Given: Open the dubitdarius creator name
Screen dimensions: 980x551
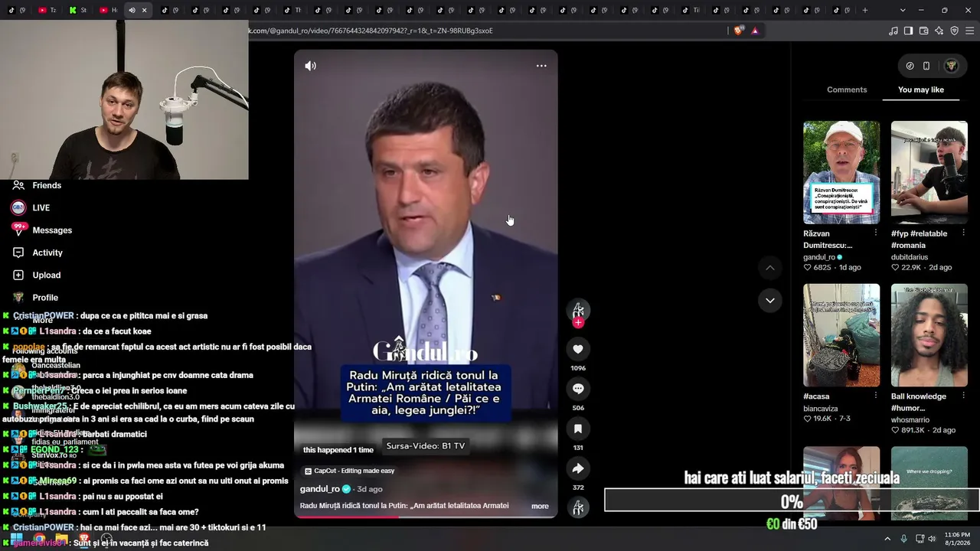Looking at the screenshot, I should tap(910, 257).
